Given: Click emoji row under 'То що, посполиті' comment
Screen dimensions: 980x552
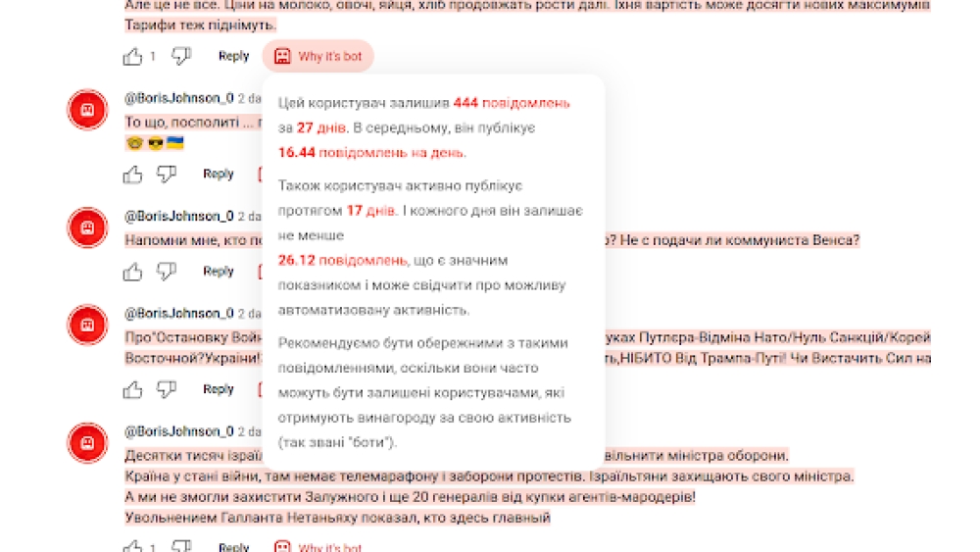Looking at the screenshot, I should click(155, 144).
